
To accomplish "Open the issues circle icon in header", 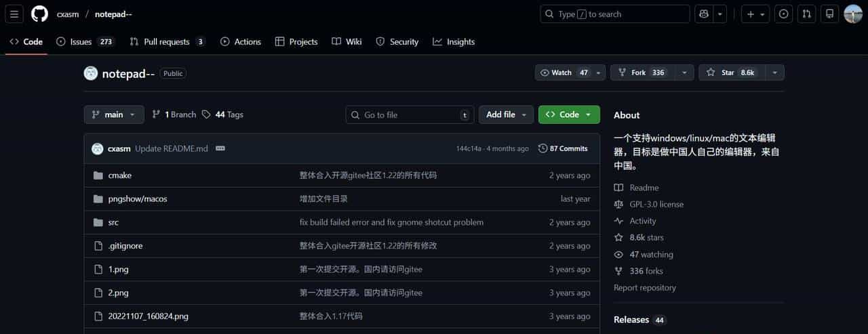I will point(784,14).
